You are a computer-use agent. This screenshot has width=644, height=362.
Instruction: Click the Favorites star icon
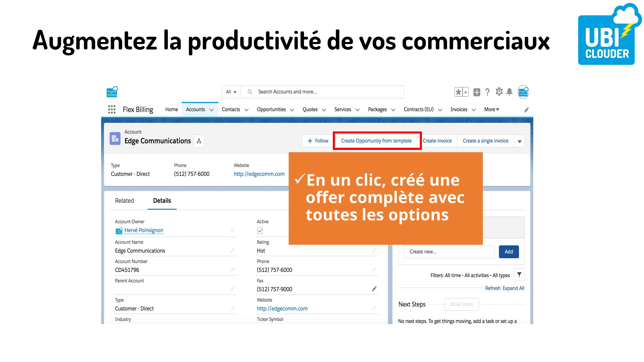click(458, 92)
